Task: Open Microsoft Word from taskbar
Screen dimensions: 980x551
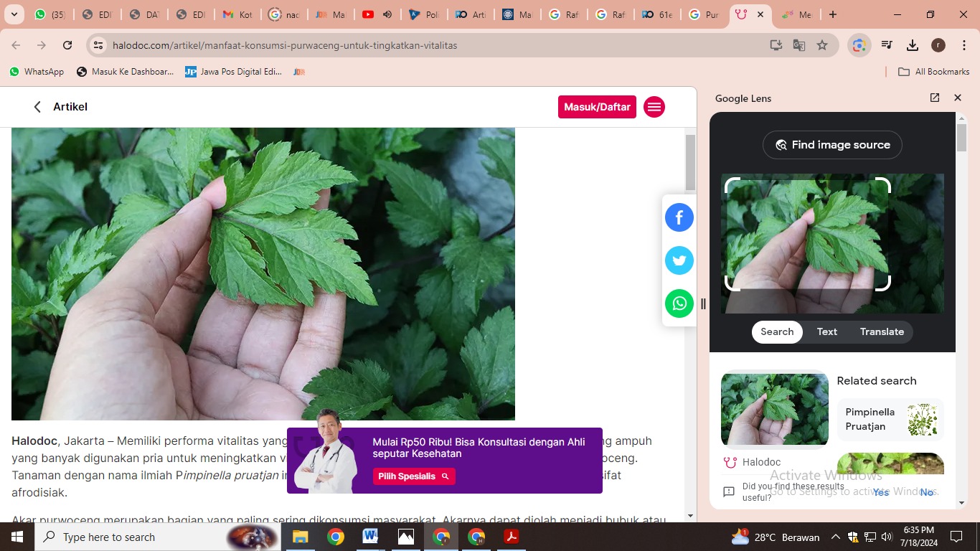Action: point(370,537)
